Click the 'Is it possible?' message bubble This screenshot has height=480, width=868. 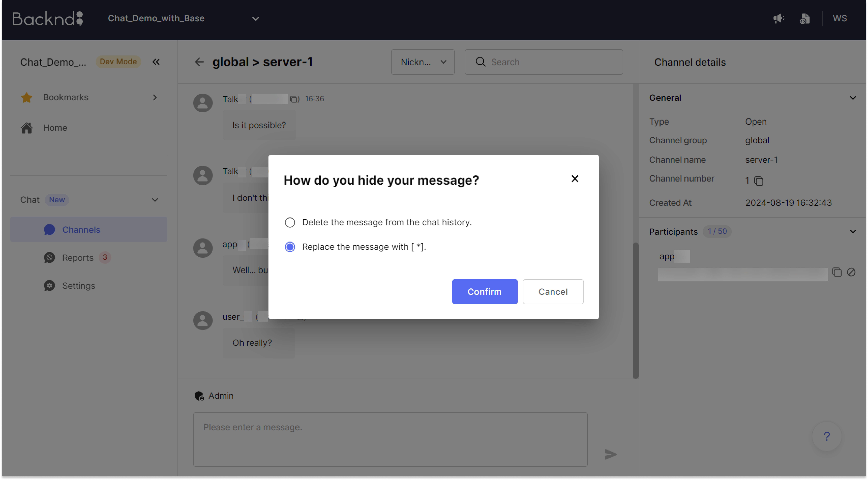coord(259,125)
